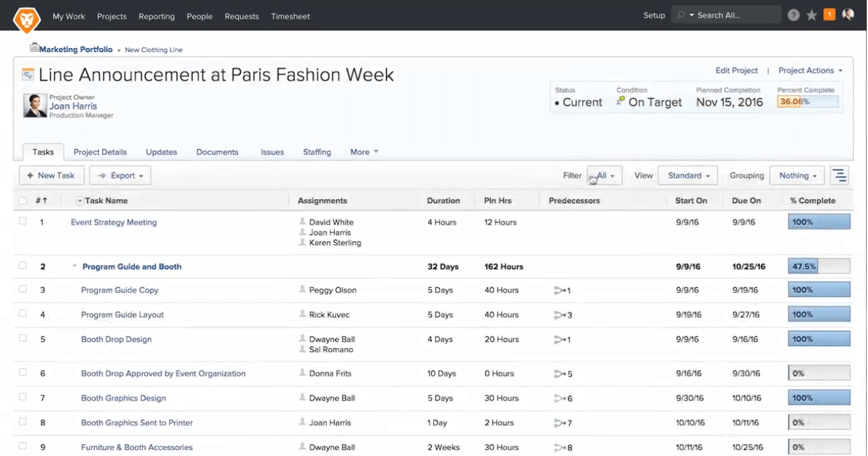Click the Marketing Portfolio briefcase icon
868x456 pixels.
tap(34, 48)
